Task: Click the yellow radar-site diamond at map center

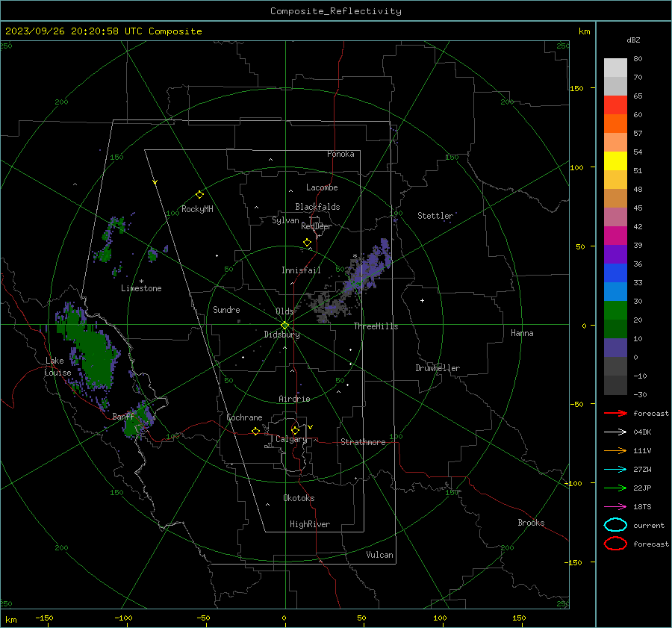Action: pyautogui.click(x=284, y=326)
